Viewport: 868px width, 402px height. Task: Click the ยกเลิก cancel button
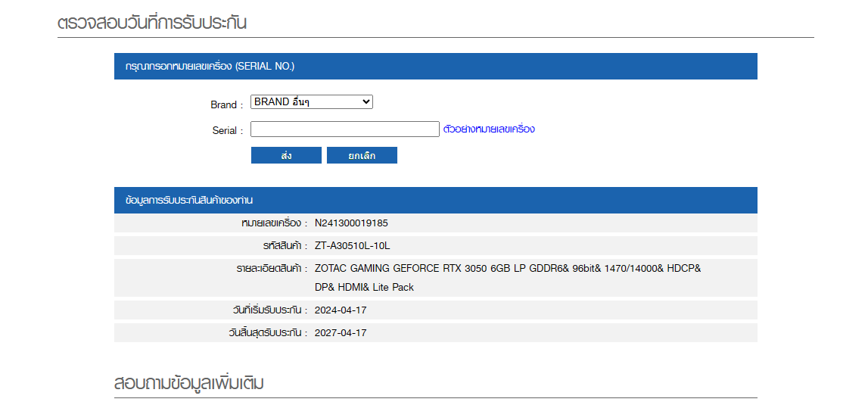pos(362,156)
